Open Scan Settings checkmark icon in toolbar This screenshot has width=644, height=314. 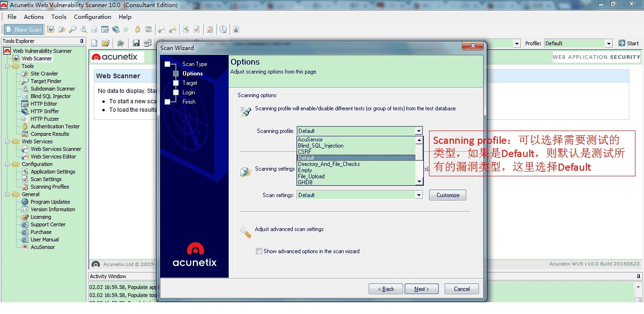click(197, 29)
